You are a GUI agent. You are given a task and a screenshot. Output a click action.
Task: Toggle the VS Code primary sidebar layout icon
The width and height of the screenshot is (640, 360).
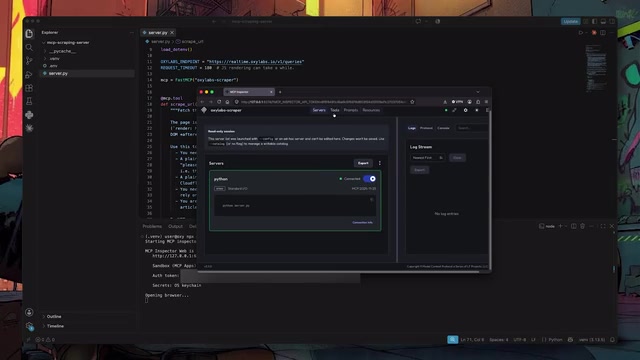(x=594, y=21)
